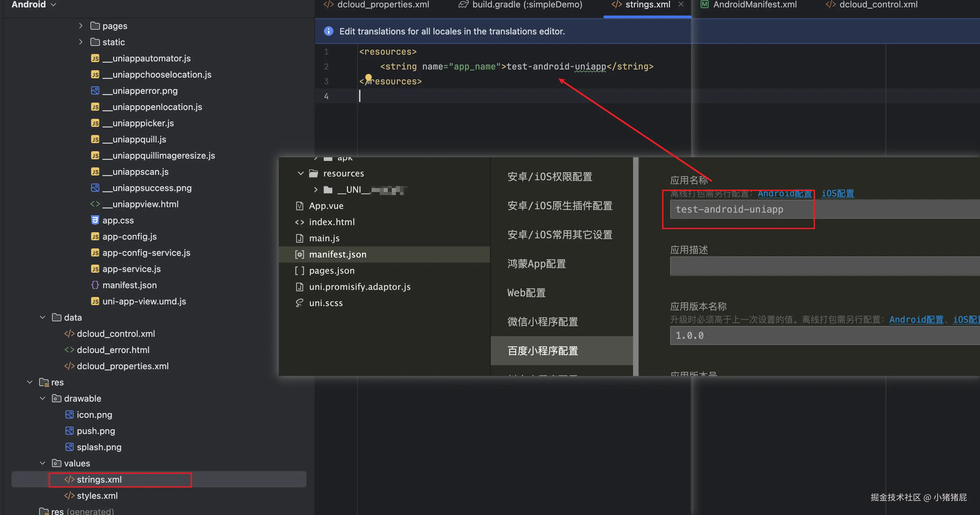Image resolution: width=980 pixels, height=515 pixels.
Task: Click the JS icon of __uniapppicker.js
Action: coord(95,123)
